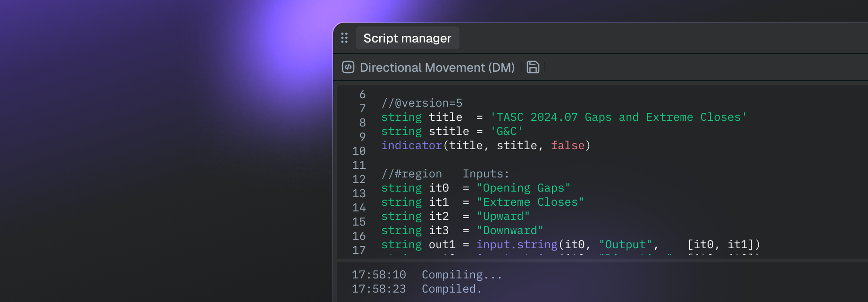The image size is (868, 302).
Task: Click the "Opening Gaps" string
Action: click(x=524, y=188)
